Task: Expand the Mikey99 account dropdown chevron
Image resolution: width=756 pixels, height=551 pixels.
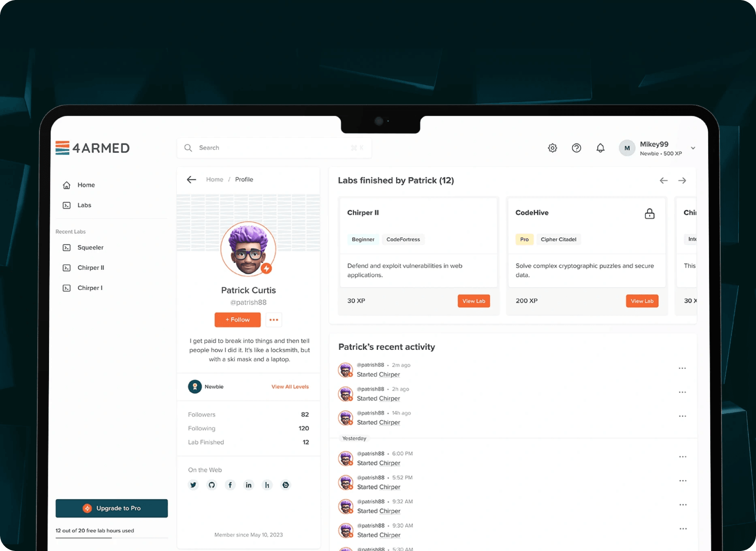Action: 693,148
